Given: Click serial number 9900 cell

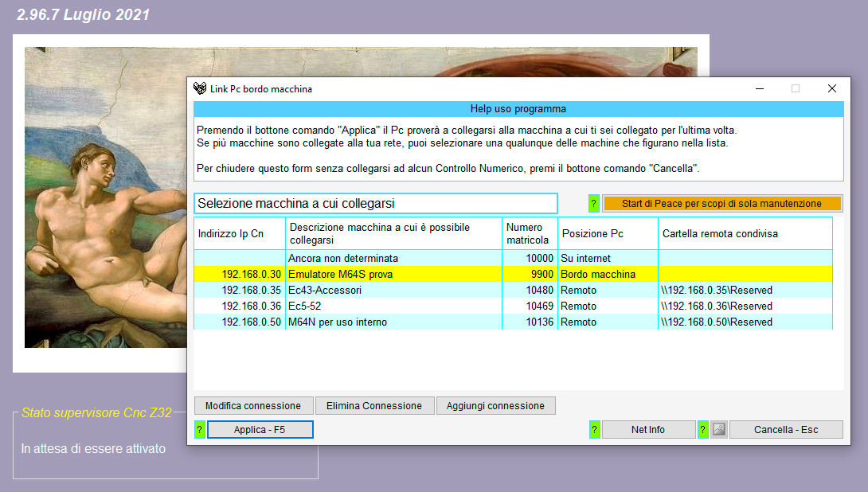Looking at the screenshot, I should (x=530, y=274).
